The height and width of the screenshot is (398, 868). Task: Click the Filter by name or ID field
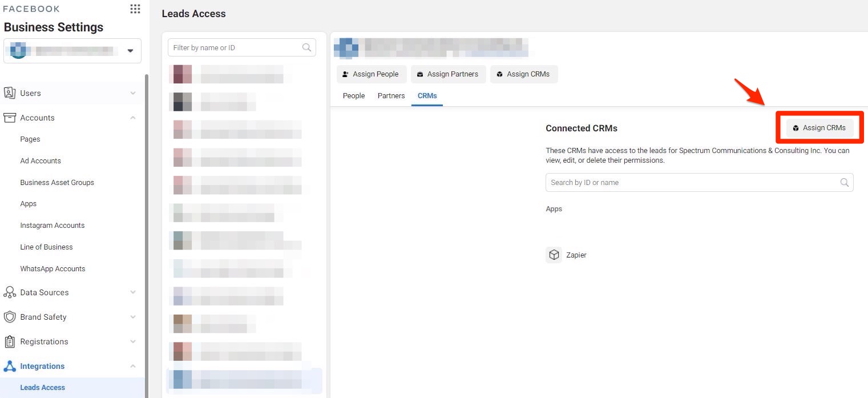(234, 48)
